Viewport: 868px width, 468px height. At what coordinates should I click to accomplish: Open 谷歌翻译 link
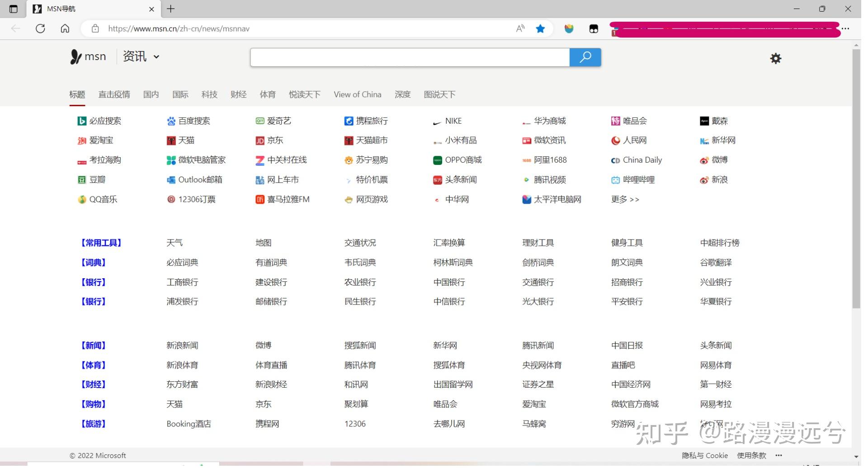tap(721, 264)
